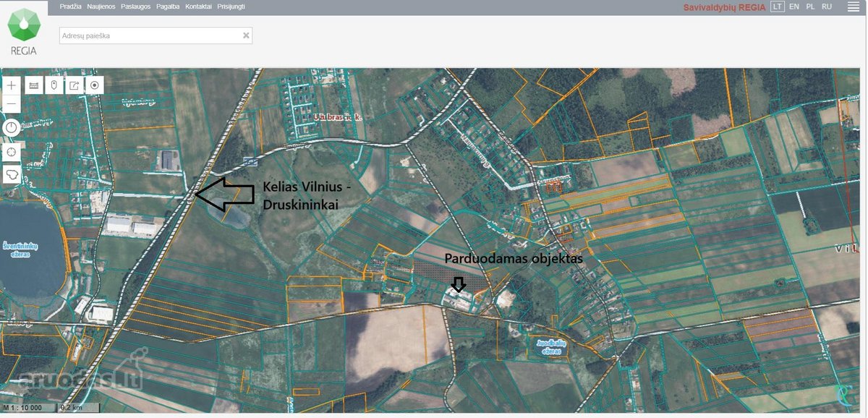Switch language to PL
868x418 pixels.
coord(810,7)
